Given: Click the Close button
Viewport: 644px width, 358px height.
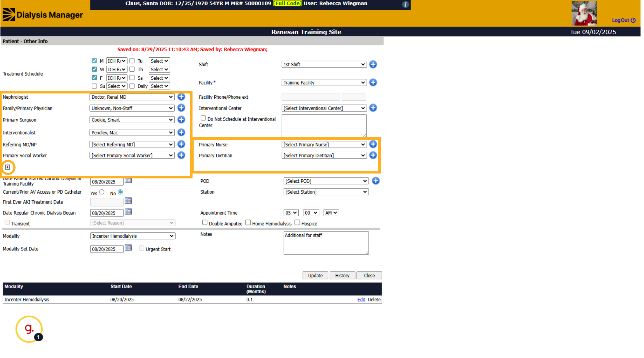Looking at the screenshot, I should (369, 275).
